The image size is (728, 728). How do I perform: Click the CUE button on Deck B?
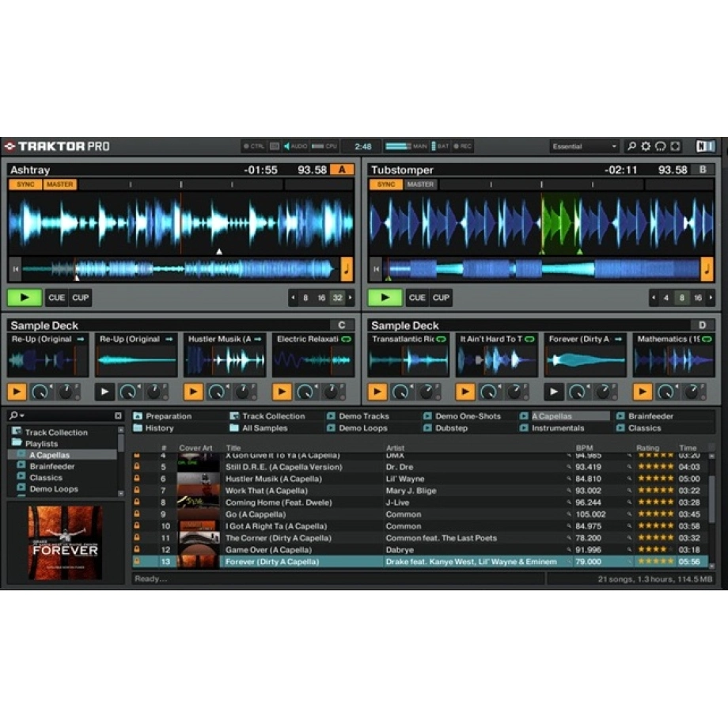417,298
